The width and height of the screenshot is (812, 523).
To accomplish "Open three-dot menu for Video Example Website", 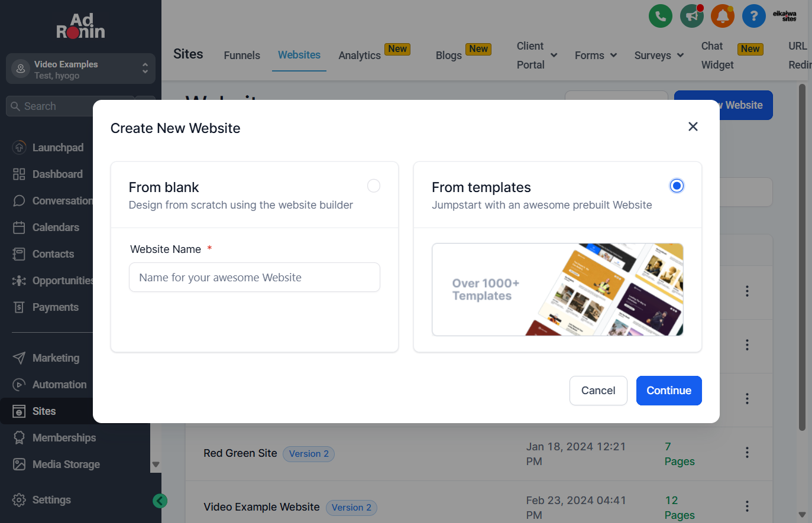I will [747, 506].
